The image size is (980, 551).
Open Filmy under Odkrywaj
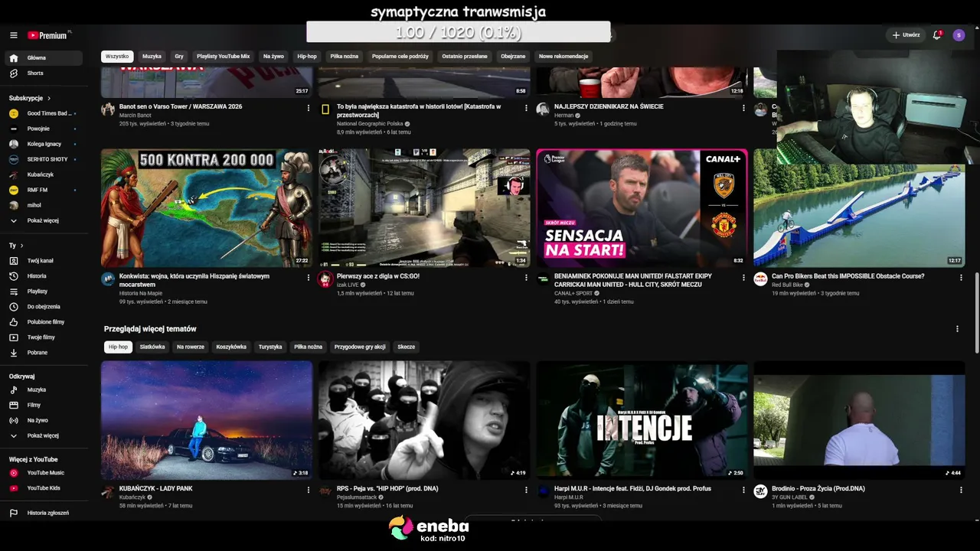click(x=34, y=406)
